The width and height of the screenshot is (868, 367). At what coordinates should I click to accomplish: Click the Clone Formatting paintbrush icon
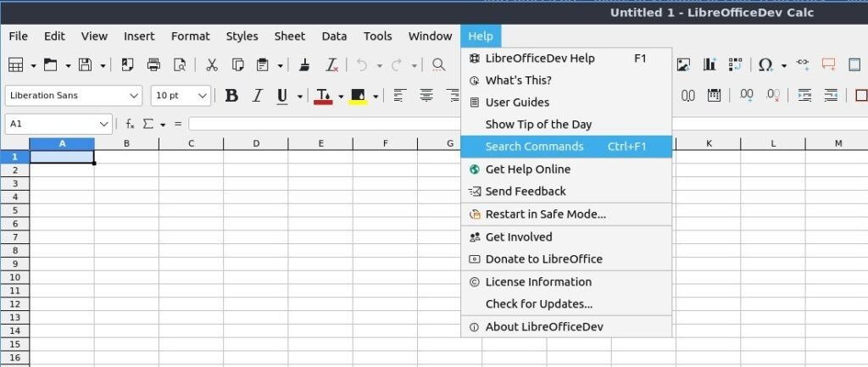305,64
